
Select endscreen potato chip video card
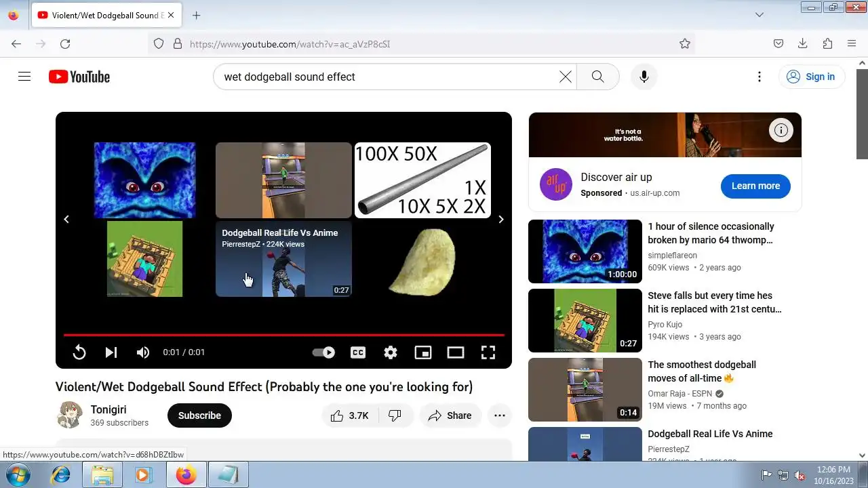pyautogui.click(x=422, y=259)
